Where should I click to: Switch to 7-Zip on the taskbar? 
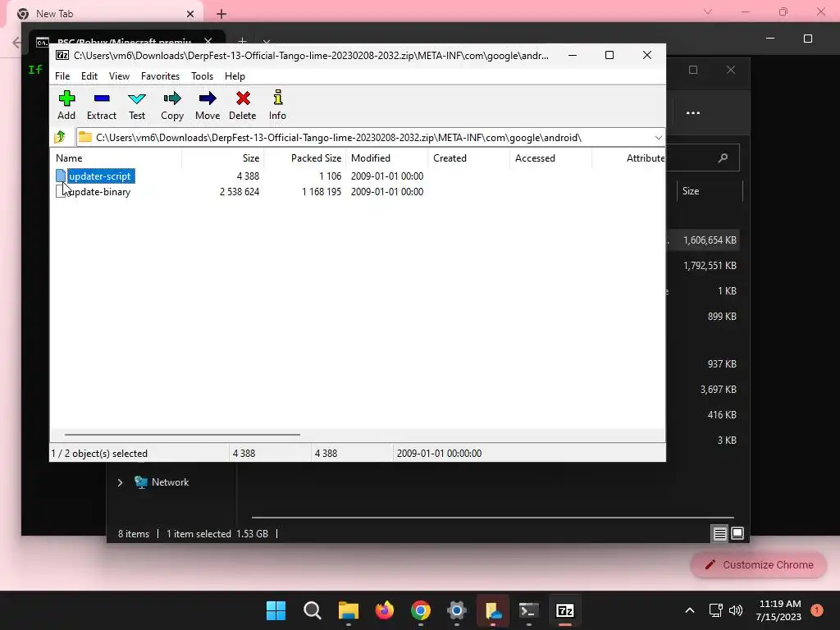tap(564, 610)
